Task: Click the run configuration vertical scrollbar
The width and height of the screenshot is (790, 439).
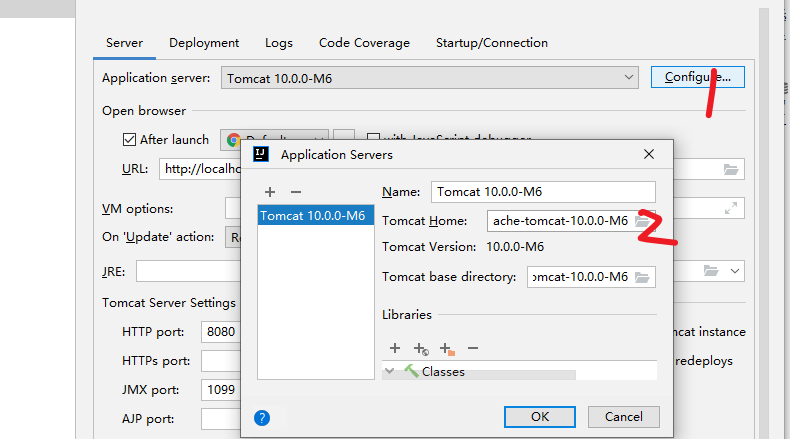Action: pyautogui.click(x=764, y=223)
